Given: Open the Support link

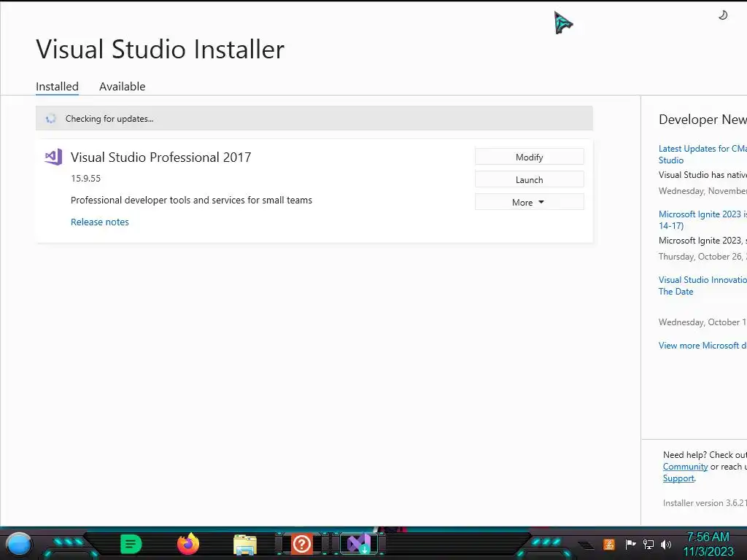Looking at the screenshot, I should 678,478.
